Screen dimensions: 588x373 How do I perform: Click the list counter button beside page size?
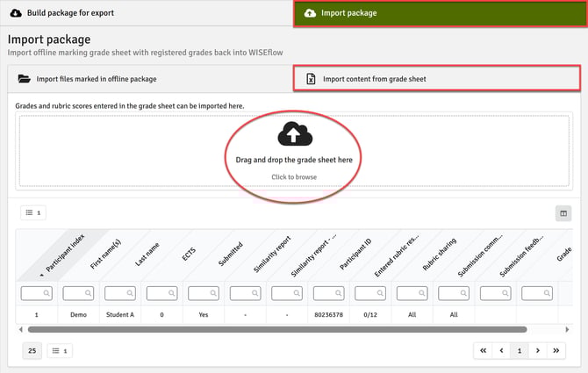click(x=59, y=351)
